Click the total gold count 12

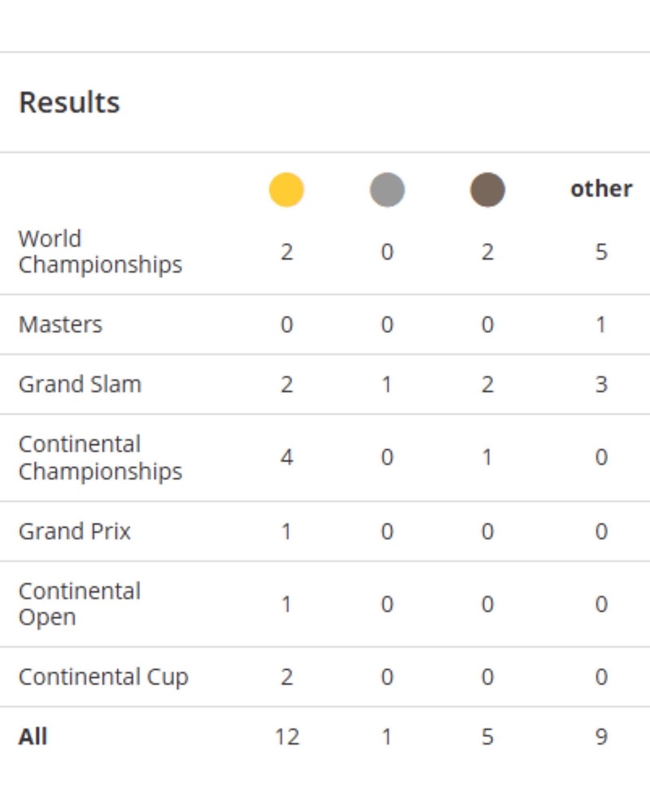[x=287, y=737]
